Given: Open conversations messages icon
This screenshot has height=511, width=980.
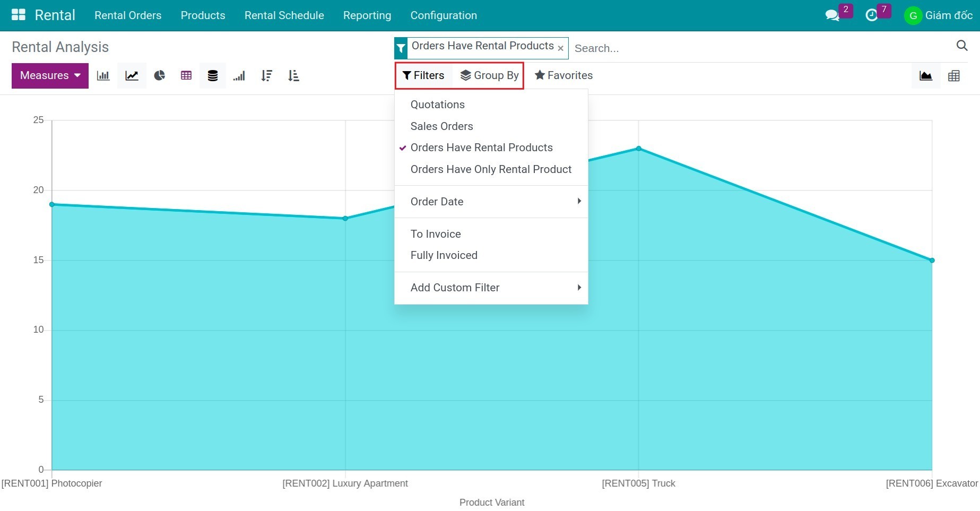Looking at the screenshot, I should [x=832, y=15].
